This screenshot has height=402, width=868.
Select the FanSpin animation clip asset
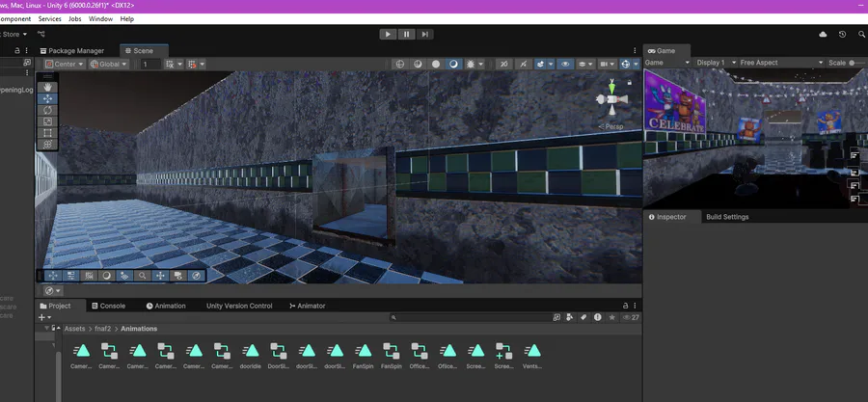coord(364,356)
